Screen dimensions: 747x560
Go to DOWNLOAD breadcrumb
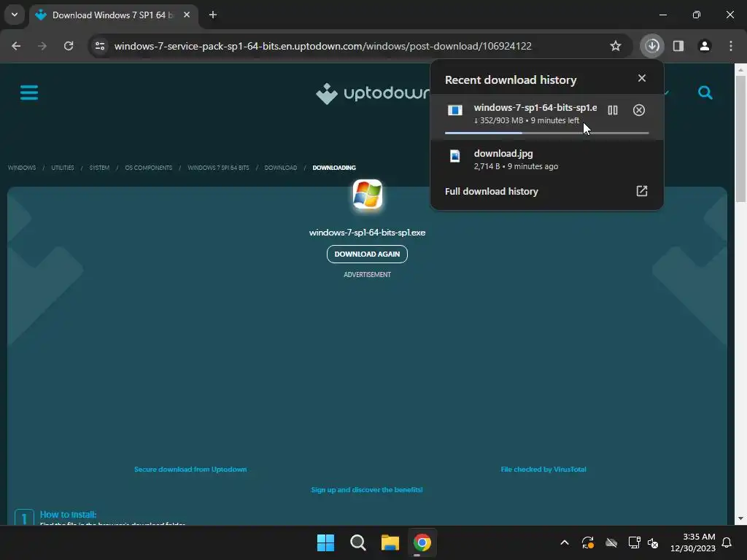point(281,168)
